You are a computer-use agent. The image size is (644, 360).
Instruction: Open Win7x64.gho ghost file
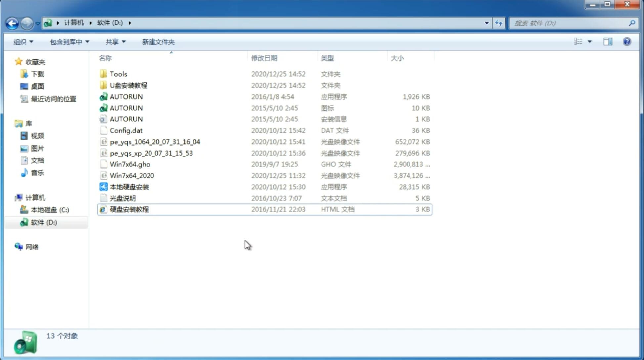click(x=130, y=164)
